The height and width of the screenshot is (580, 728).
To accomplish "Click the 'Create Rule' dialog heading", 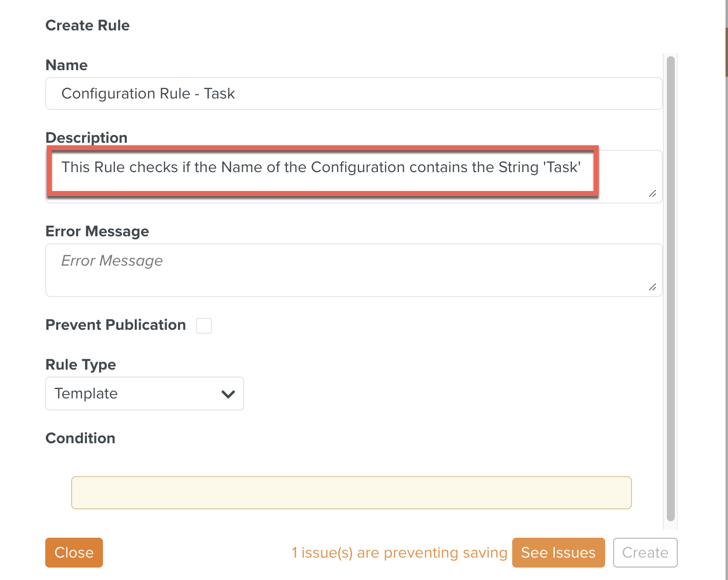I will (x=88, y=25).
